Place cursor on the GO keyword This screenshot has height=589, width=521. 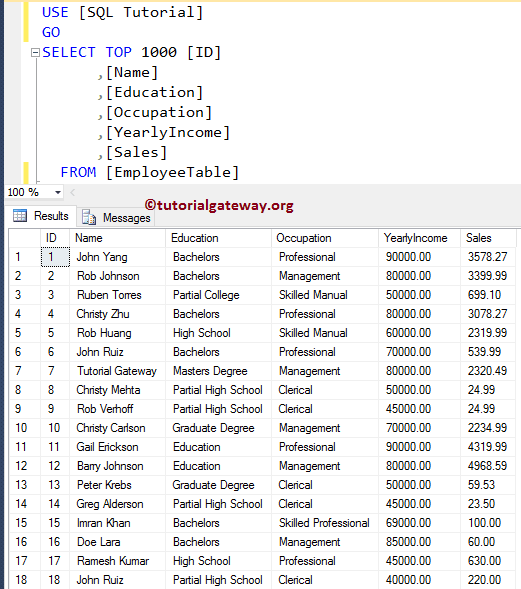click(51, 32)
